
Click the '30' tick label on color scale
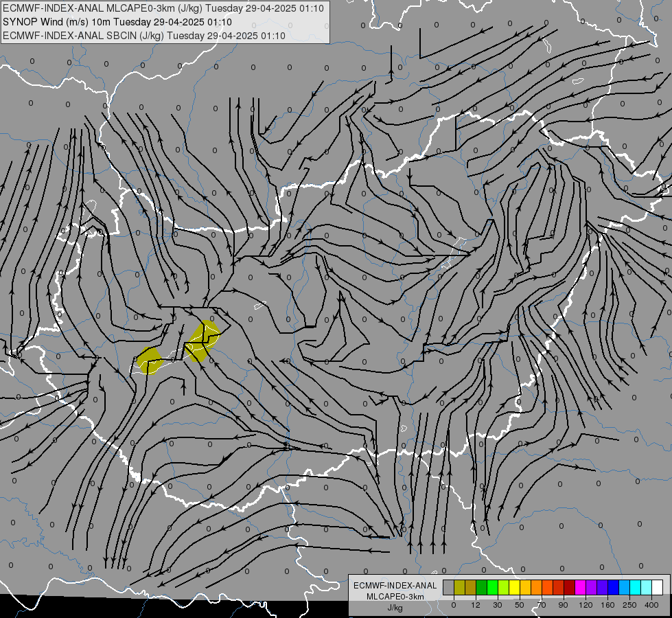tap(498, 605)
